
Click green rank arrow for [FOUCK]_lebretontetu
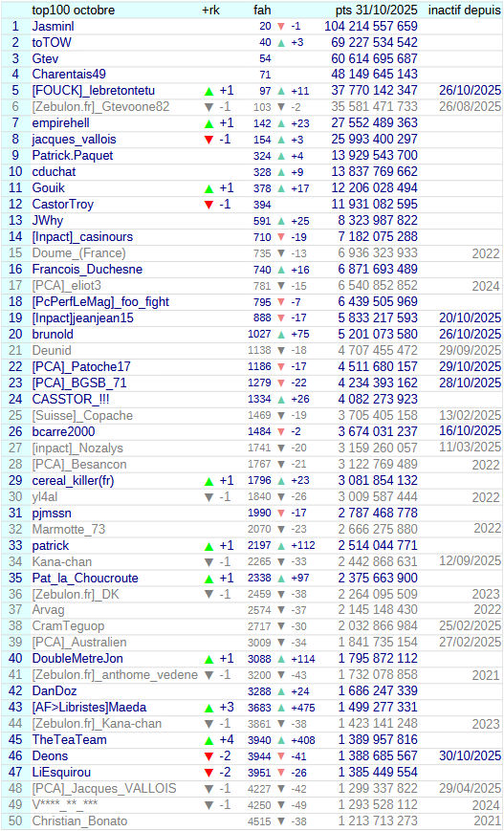click(x=208, y=91)
